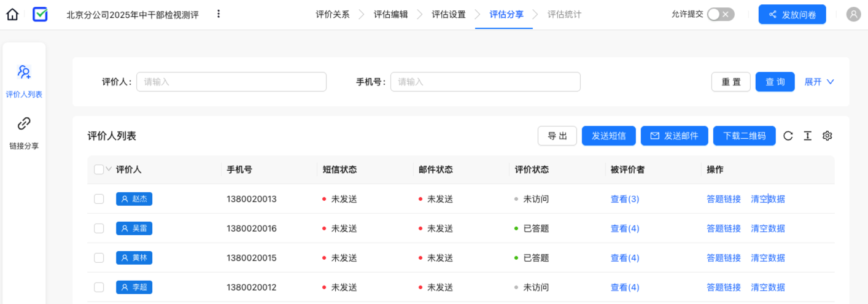The width and height of the screenshot is (868, 304).
Task: Switch to the 评估设置 step
Action: point(448,14)
